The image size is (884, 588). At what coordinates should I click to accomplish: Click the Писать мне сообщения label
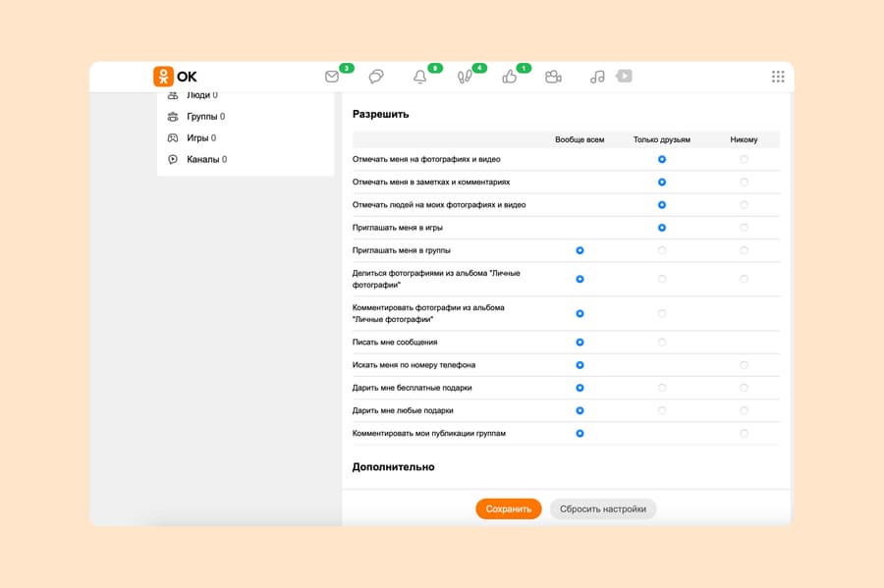click(x=395, y=343)
